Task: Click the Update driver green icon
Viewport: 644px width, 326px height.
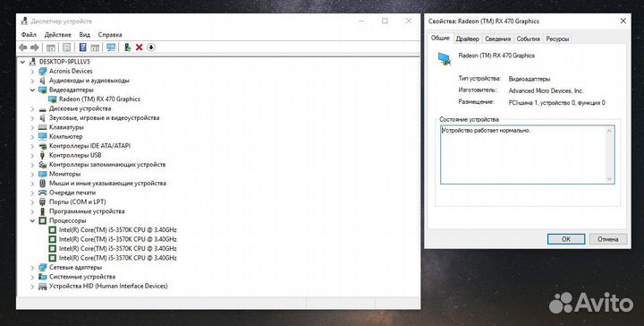Action: 127,47
